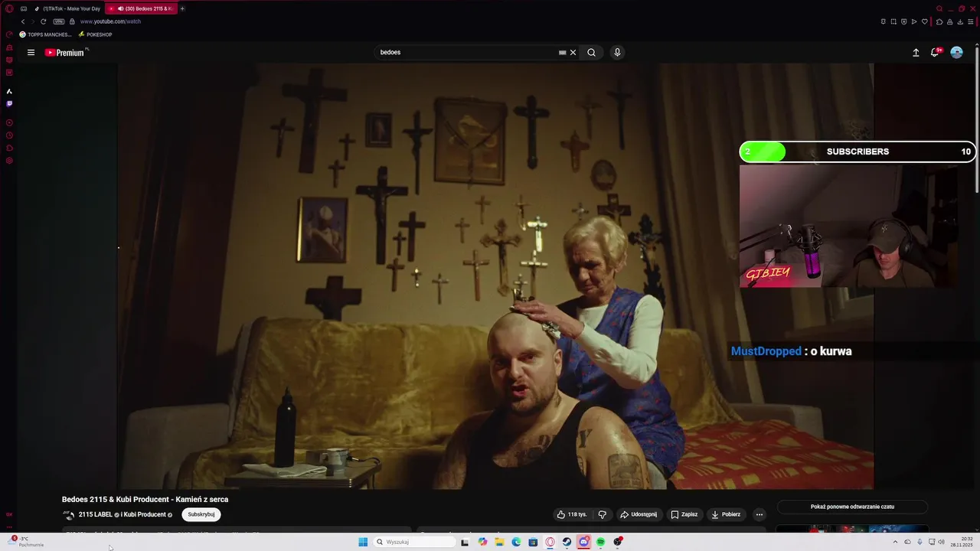Open the snapshot capture icon in toolbar

(893, 21)
